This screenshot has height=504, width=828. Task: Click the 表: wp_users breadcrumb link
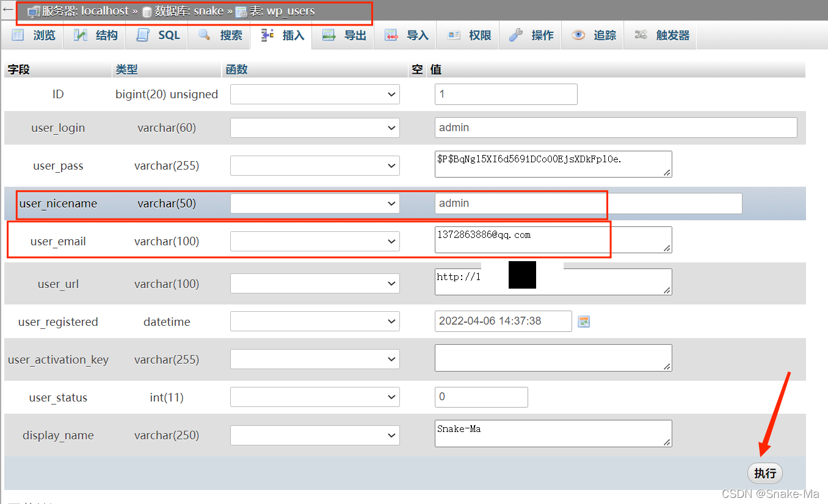[282, 11]
